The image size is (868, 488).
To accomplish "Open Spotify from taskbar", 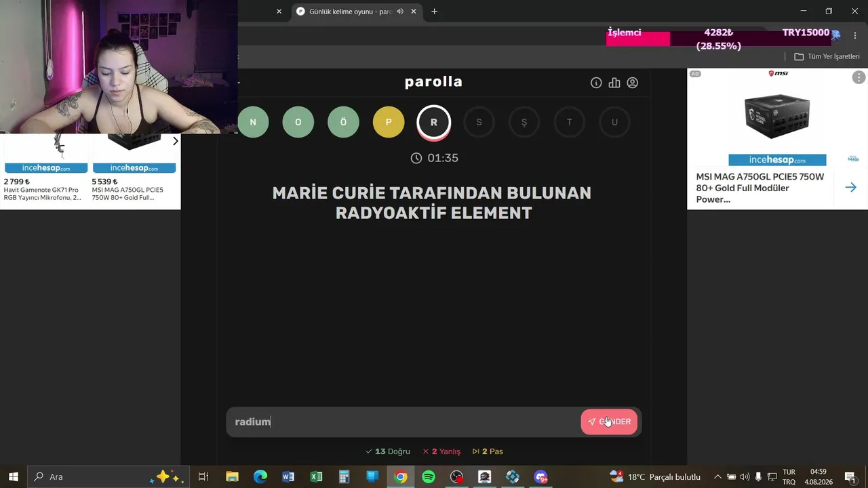I will (429, 476).
